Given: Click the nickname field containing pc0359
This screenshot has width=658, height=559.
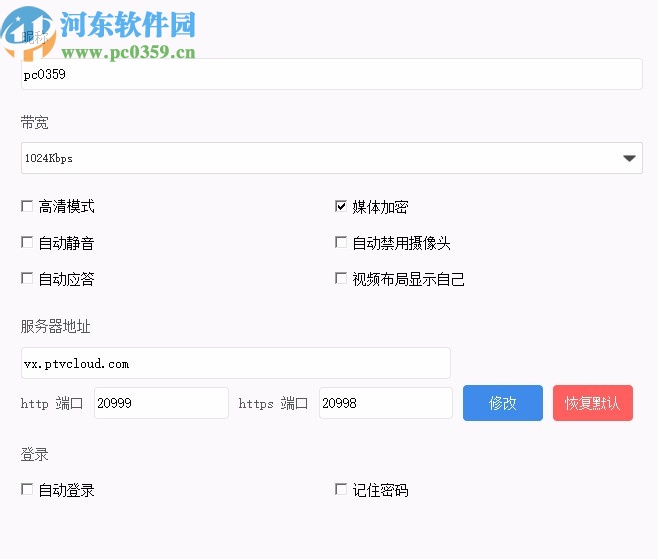Looking at the screenshot, I should pos(332,74).
